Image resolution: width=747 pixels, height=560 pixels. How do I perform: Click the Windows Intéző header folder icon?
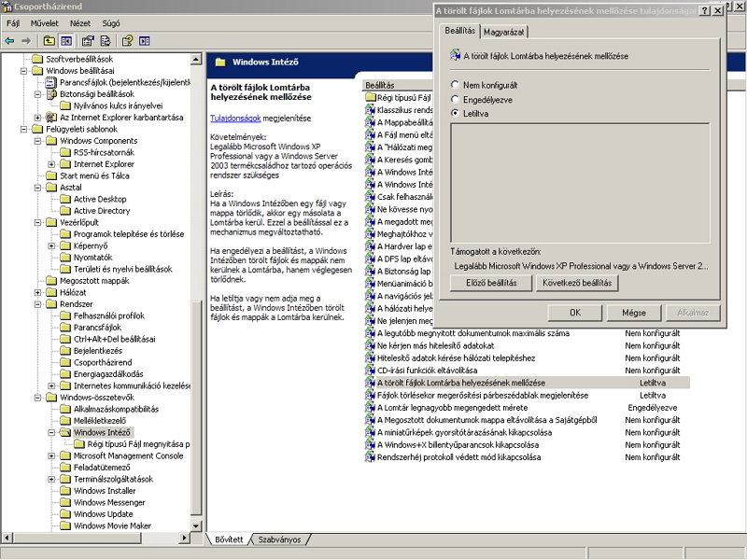click(x=220, y=63)
